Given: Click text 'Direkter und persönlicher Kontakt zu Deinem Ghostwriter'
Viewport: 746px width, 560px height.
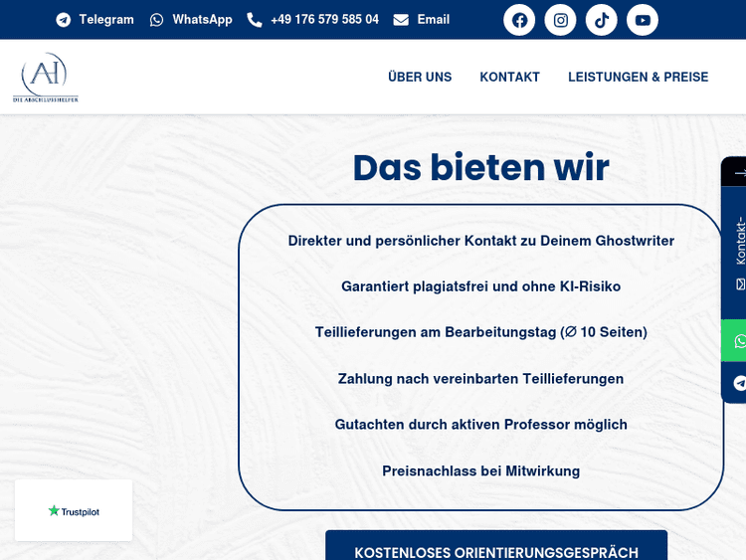Looking at the screenshot, I should [x=481, y=241].
